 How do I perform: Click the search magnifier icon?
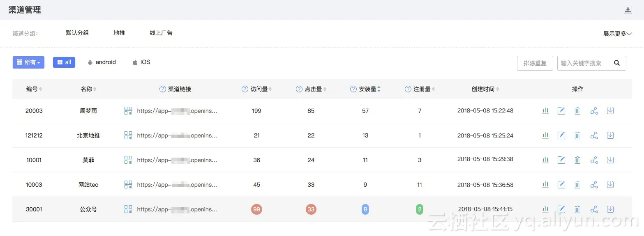[616, 63]
